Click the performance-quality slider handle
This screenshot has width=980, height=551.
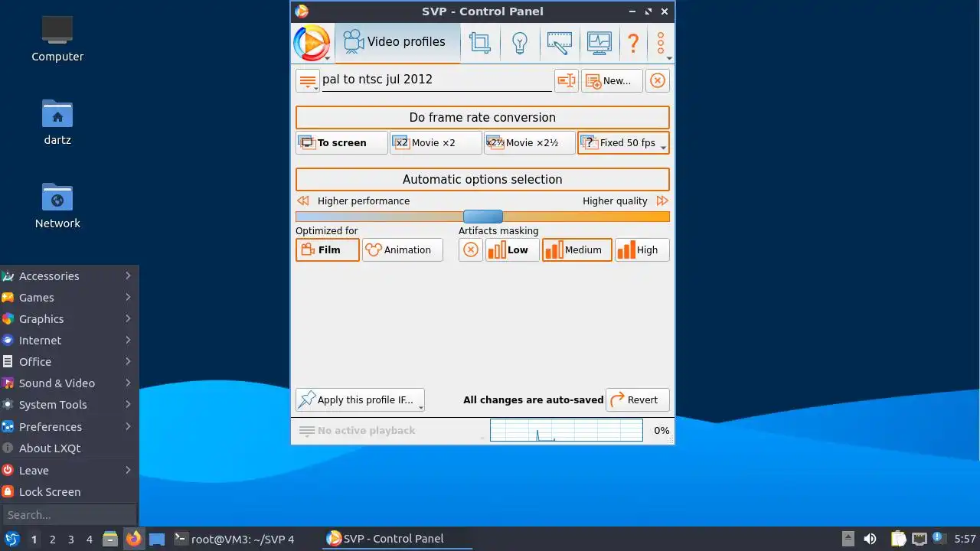click(483, 217)
